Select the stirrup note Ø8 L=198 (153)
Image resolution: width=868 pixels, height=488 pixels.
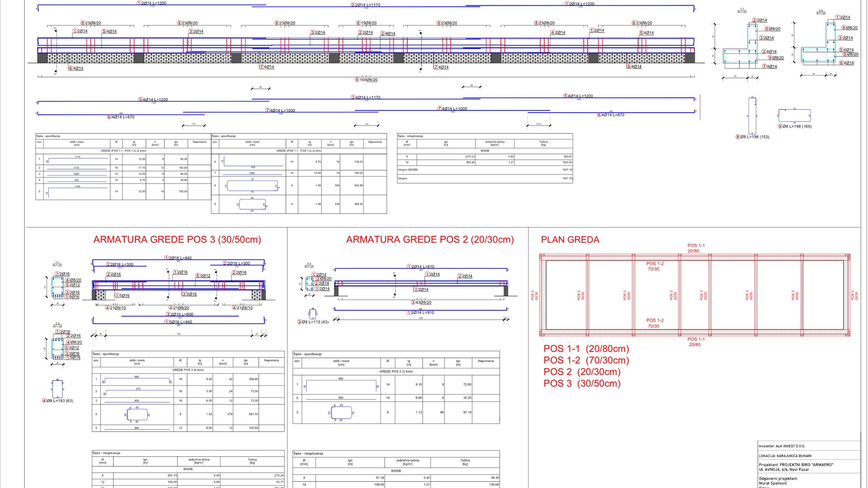click(x=752, y=137)
